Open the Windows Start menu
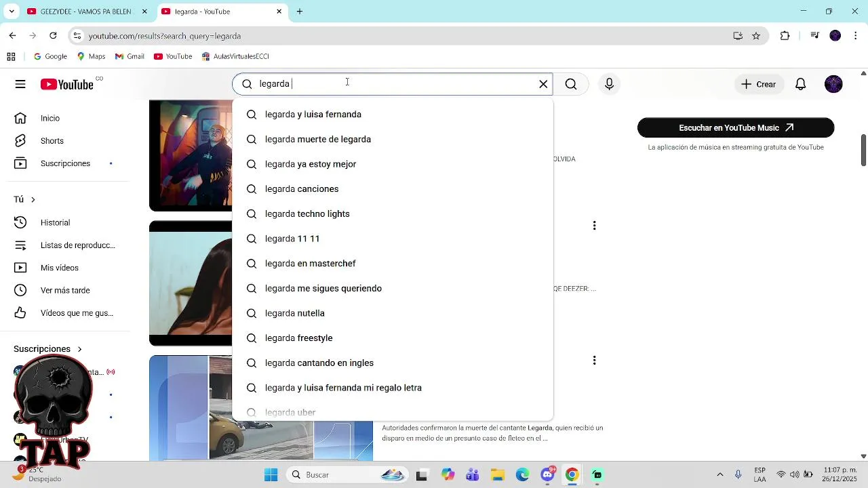The width and height of the screenshot is (868, 488). (271, 474)
